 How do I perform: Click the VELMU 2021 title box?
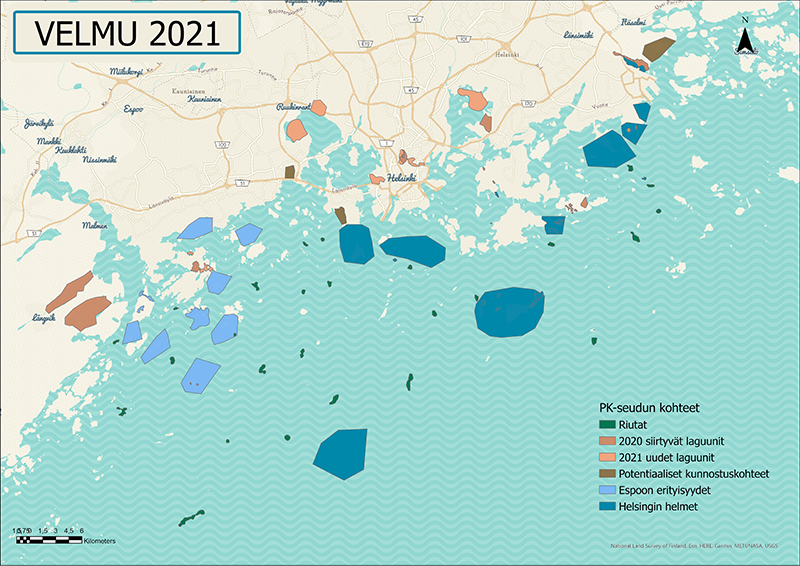click(x=127, y=33)
